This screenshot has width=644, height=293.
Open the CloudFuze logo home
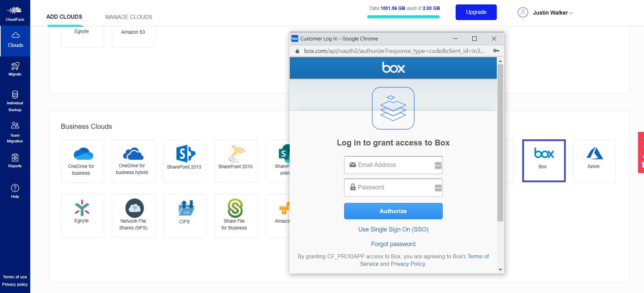(x=15, y=13)
